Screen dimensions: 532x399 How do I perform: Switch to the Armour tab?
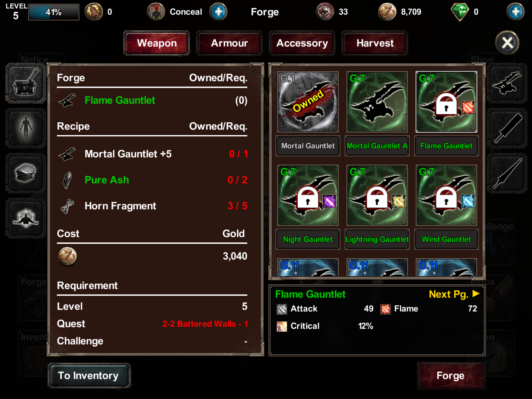tap(229, 43)
